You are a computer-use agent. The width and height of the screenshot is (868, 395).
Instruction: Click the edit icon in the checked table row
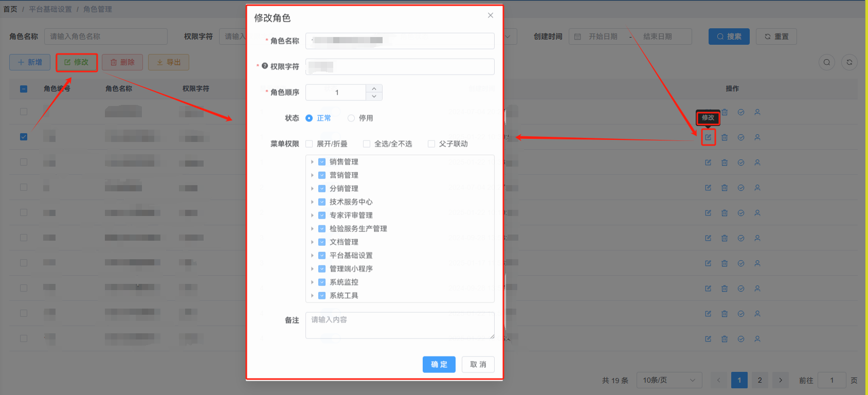click(708, 137)
